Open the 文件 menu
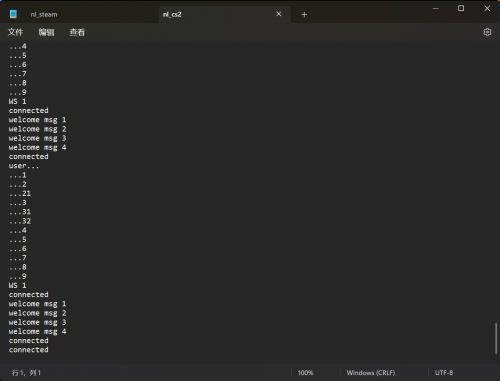Image resolution: width=500 pixels, height=381 pixels. (x=15, y=32)
